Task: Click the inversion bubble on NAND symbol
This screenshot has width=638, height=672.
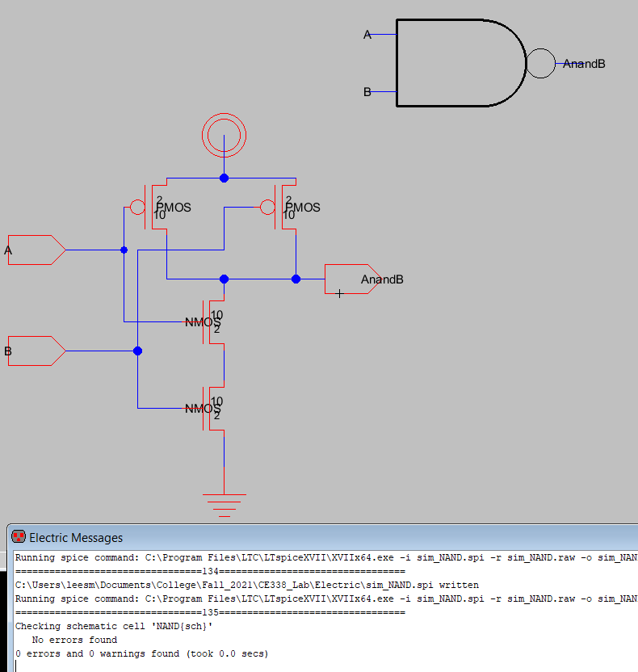Action: (540, 63)
